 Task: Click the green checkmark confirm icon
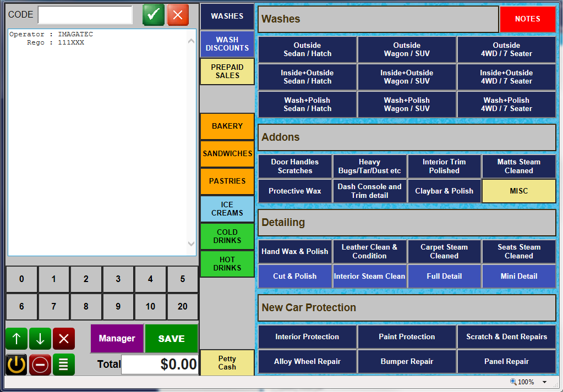(x=154, y=15)
